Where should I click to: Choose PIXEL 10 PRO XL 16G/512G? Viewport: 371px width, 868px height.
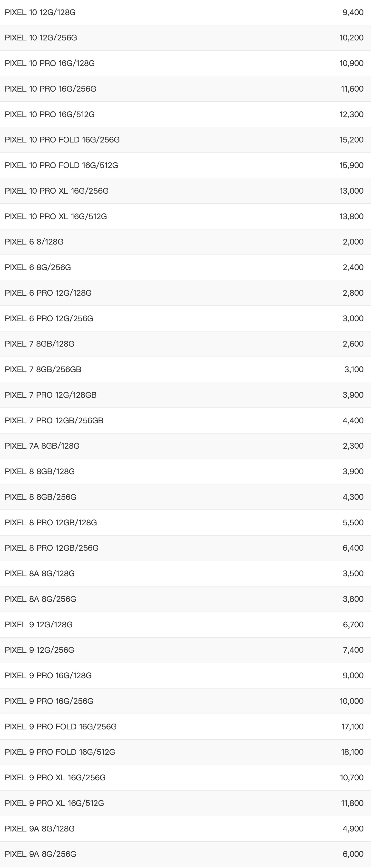point(56,216)
